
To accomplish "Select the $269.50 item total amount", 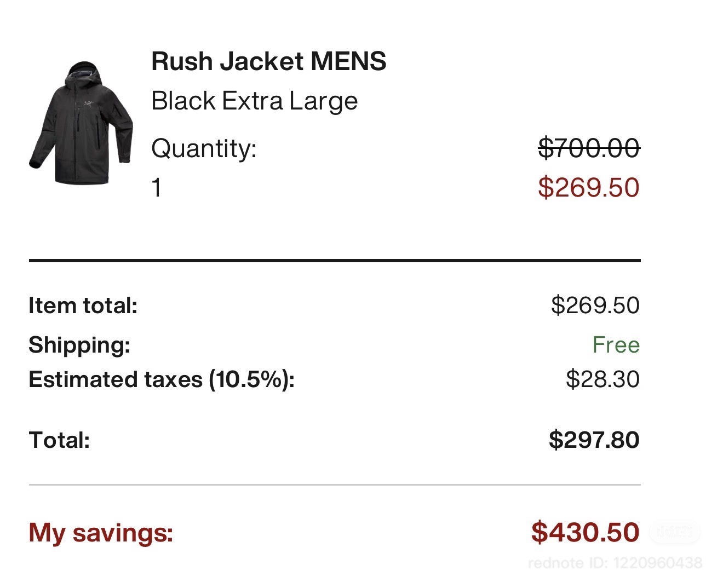I will [x=595, y=305].
